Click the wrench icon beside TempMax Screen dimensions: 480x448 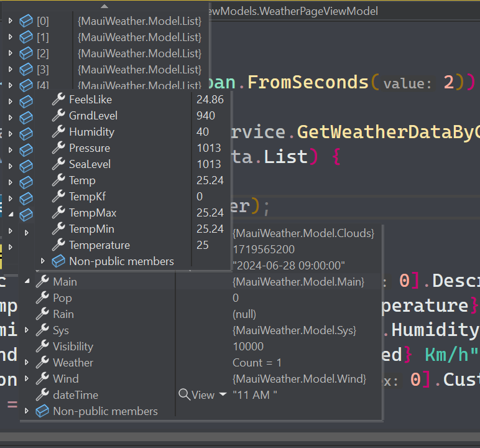(x=58, y=212)
